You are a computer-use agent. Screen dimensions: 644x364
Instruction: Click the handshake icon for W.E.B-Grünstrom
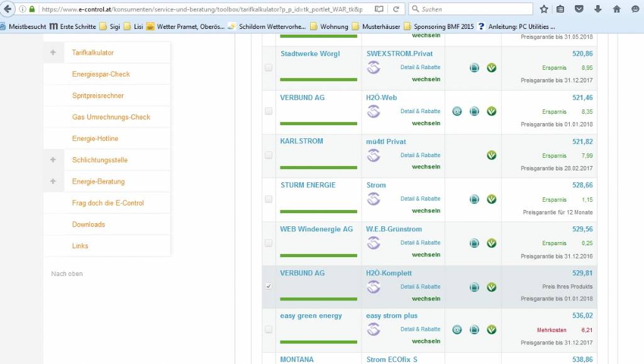[374, 243]
